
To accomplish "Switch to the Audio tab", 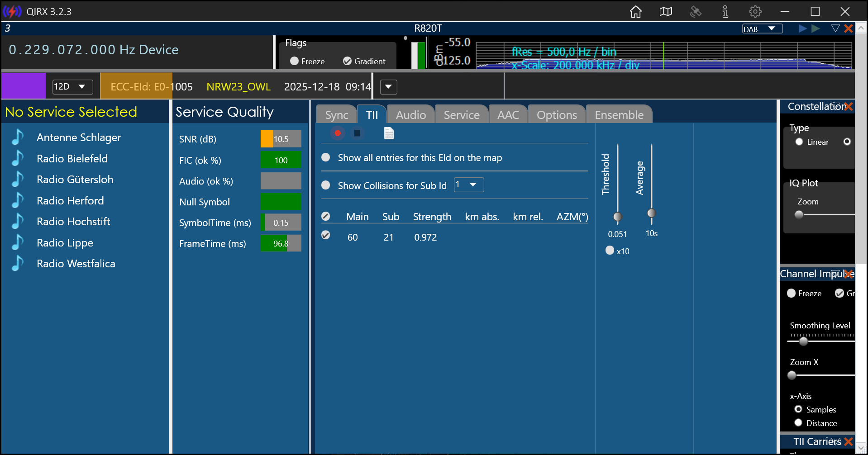I will point(410,115).
